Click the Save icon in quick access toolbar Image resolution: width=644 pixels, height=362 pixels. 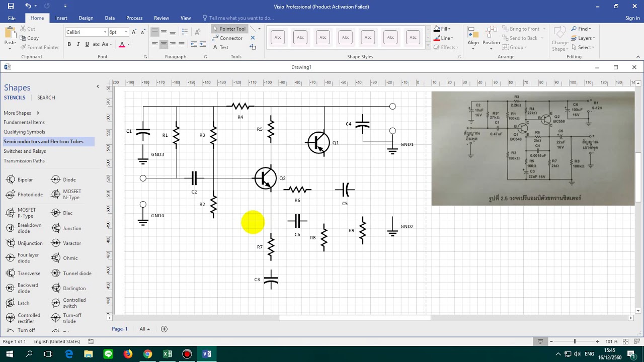[11, 6]
